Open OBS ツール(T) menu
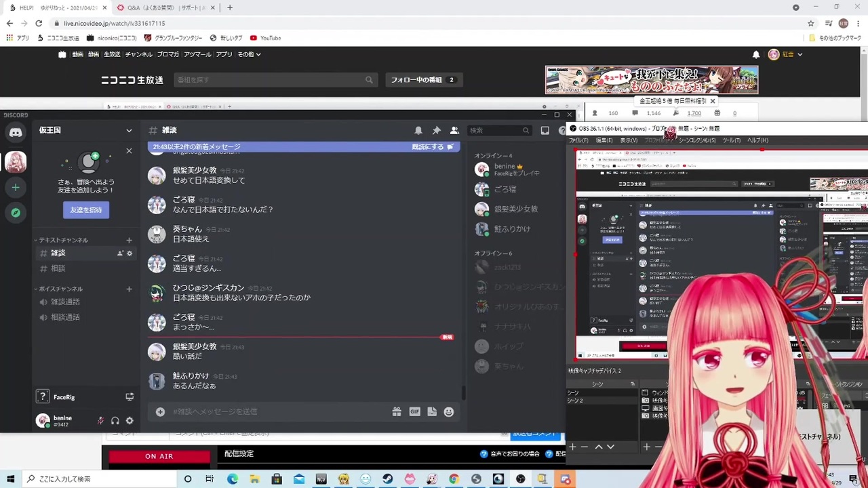868x488 pixels. [x=731, y=140]
